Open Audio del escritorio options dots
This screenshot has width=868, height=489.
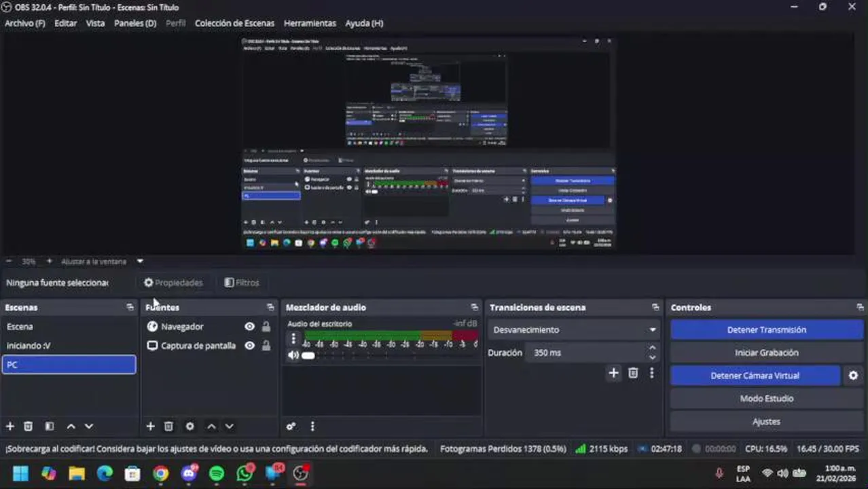pyautogui.click(x=293, y=338)
